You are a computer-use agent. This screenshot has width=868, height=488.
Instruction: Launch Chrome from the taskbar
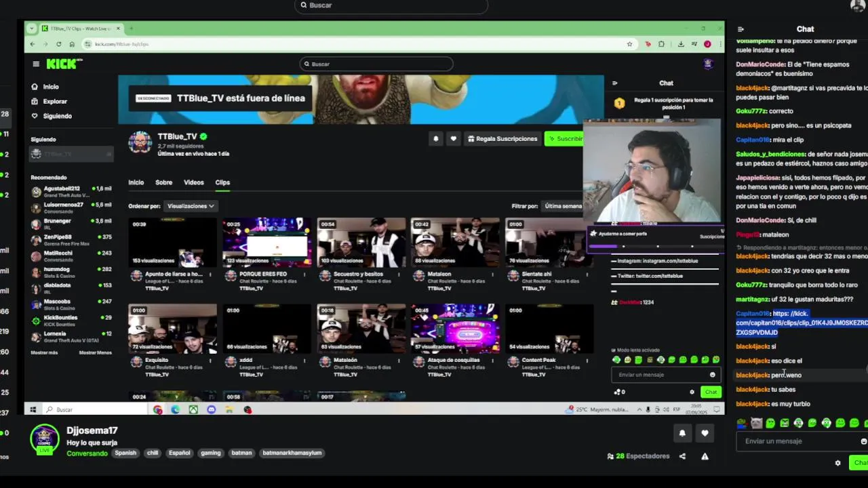tap(158, 409)
